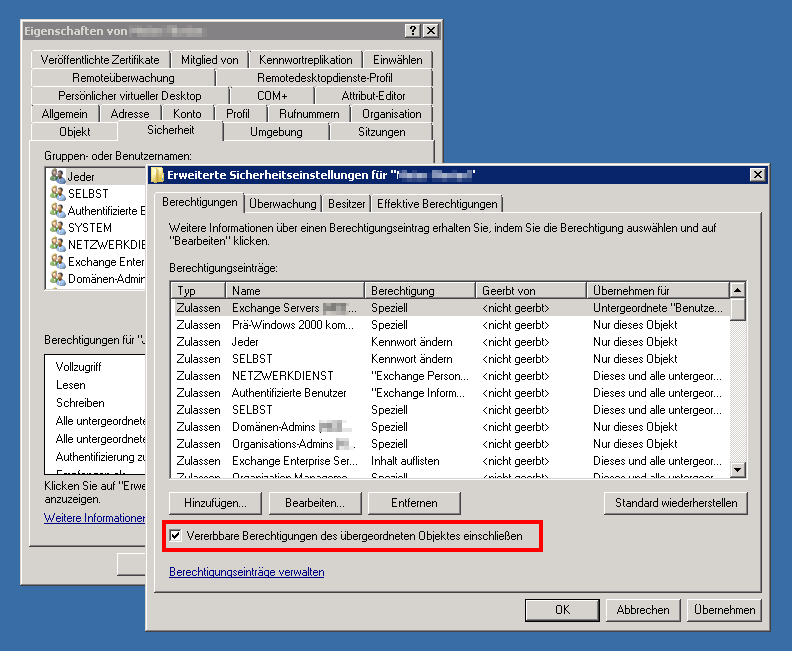The height and width of the screenshot is (651, 792).
Task: Open the Adresse tab
Action: pyautogui.click(x=130, y=114)
